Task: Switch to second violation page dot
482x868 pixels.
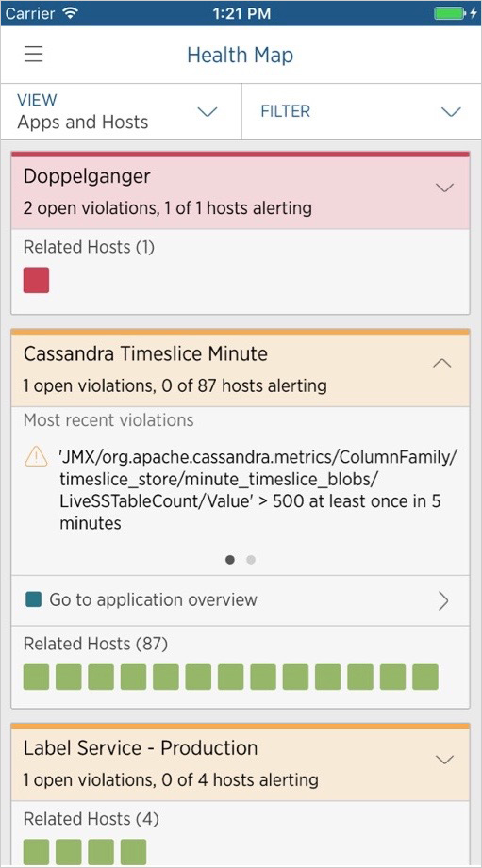Action: [x=251, y=560]
